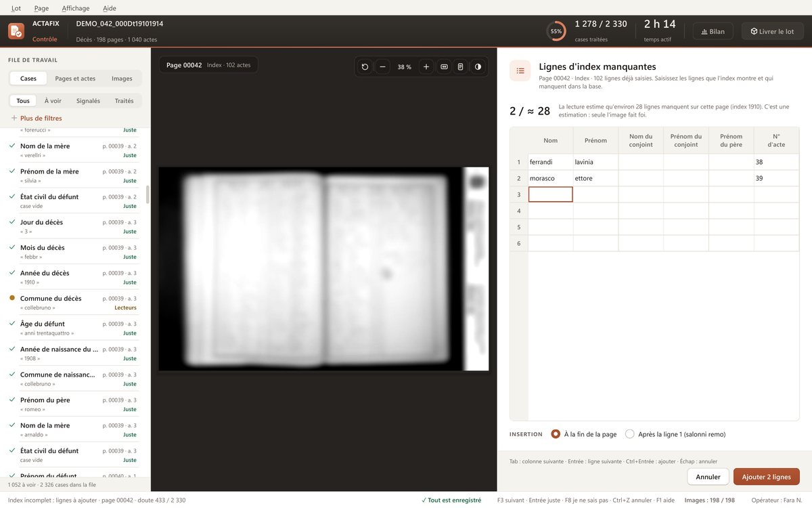
Task: Switch to the Cases tab
Action: [x=28, y=79]
